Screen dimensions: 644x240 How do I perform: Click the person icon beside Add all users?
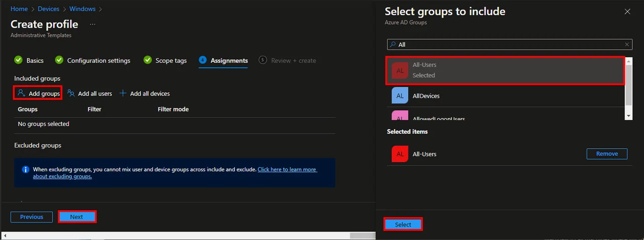pos(71,93)
